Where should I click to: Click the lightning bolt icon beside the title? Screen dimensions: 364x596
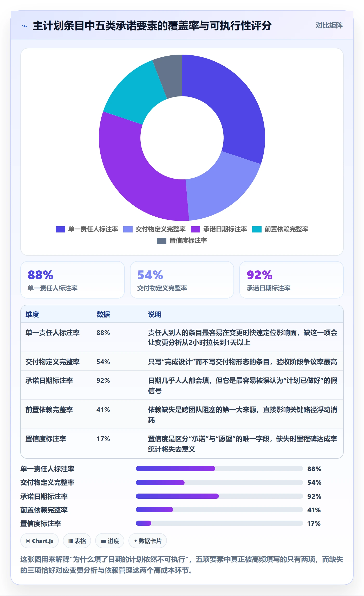(25, 26)
